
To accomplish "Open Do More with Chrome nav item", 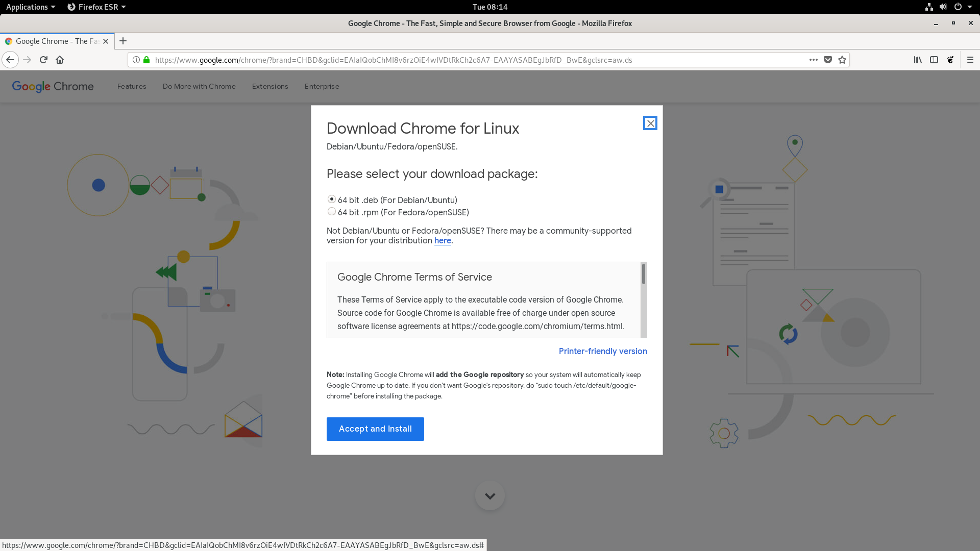I will (199, 86).
